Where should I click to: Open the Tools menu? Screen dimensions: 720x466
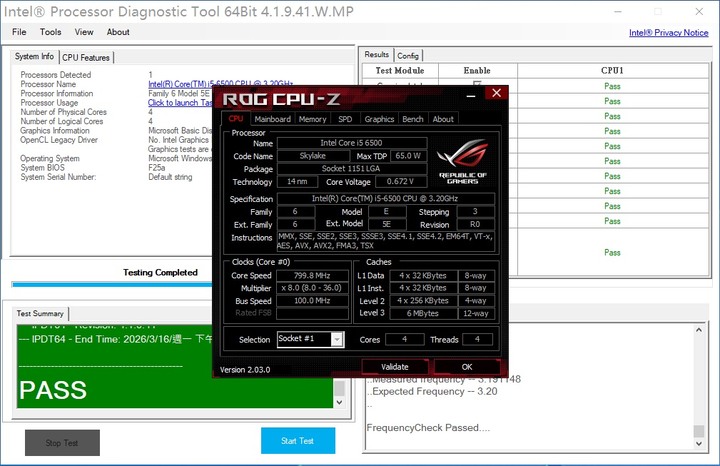coord(51,32)
